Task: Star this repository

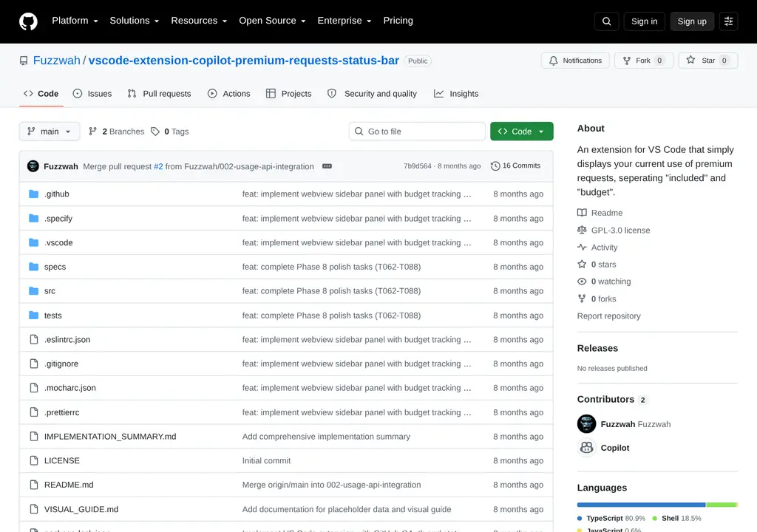Action: [x=707, y=61]
